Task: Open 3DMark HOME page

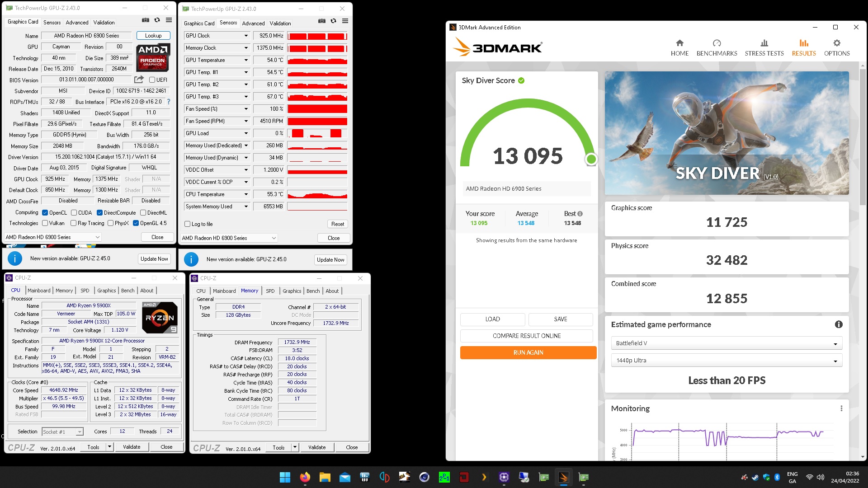Action: click(x=679, y=47)
